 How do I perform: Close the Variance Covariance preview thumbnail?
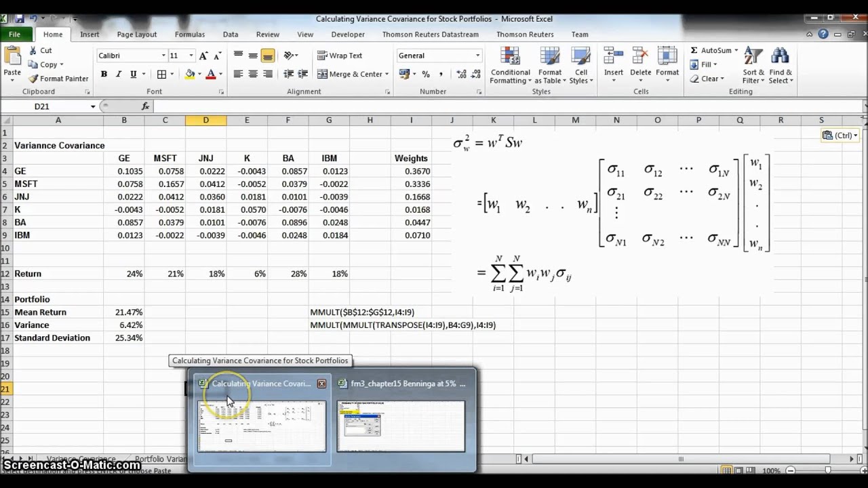(x=321, y=384)
